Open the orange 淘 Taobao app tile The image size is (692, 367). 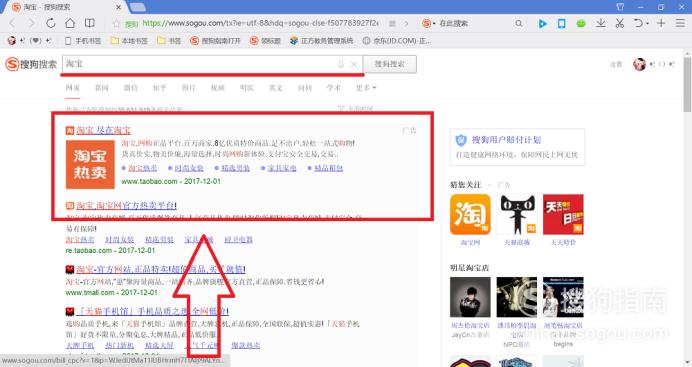(x=470, y=214)
